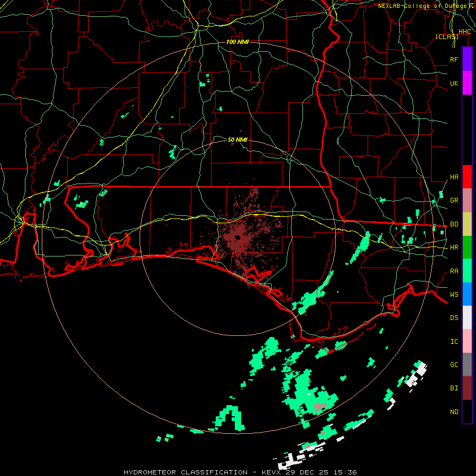
Task: Click the RA light green legend swatch
Action: tap(467, 270)
